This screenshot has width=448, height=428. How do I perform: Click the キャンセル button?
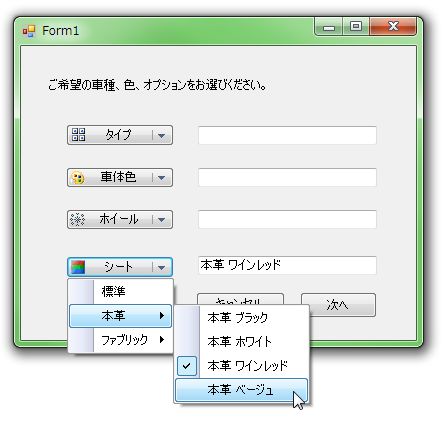(240, 299)
